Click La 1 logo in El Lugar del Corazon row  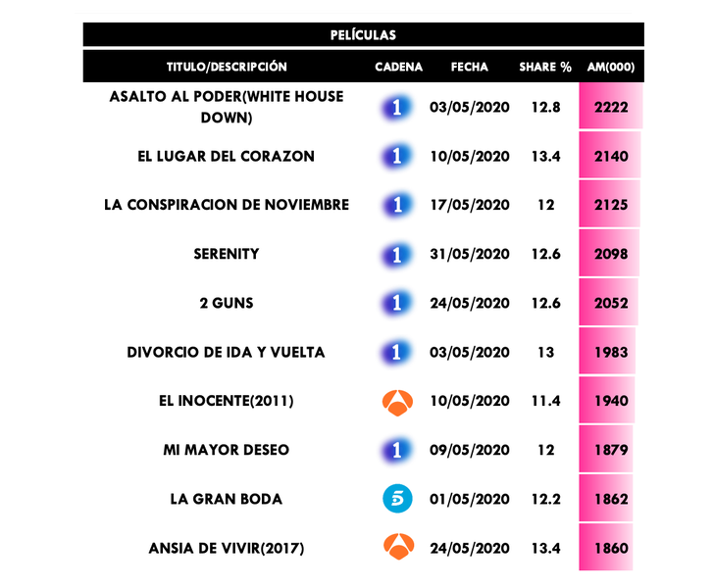pyautogui.click(x=397, y=156)
